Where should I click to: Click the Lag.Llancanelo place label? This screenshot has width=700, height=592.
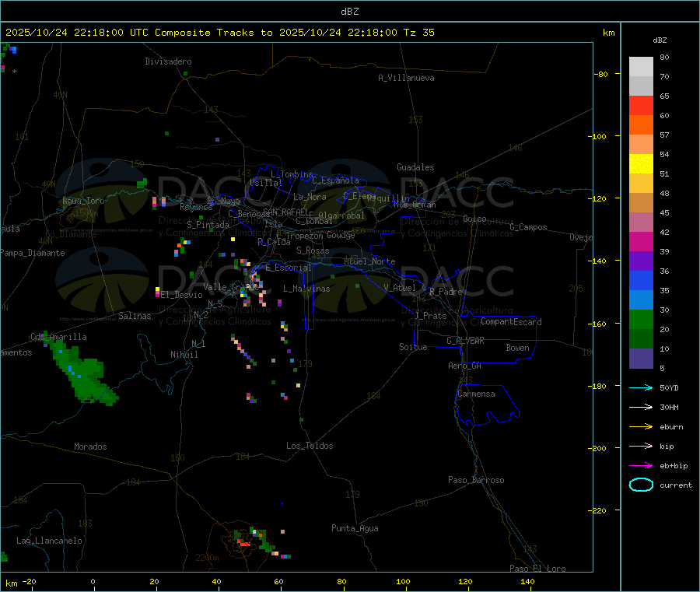pos(50,541)
